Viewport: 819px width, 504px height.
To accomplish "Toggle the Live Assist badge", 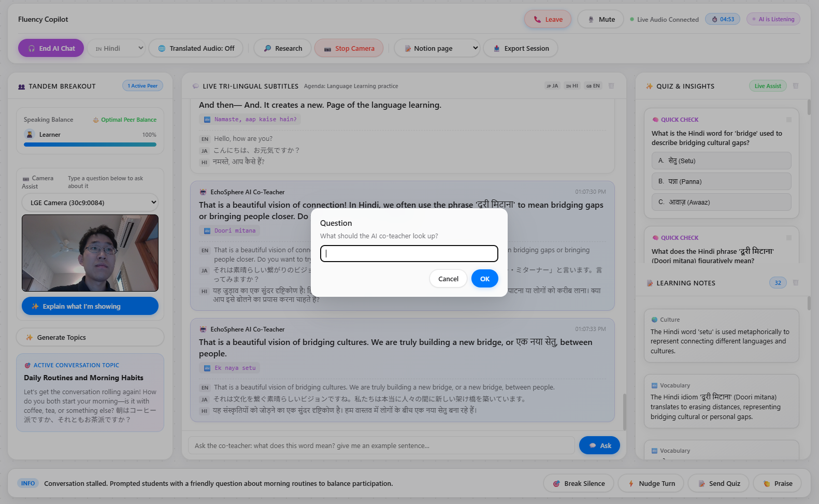I will (768, 86).
